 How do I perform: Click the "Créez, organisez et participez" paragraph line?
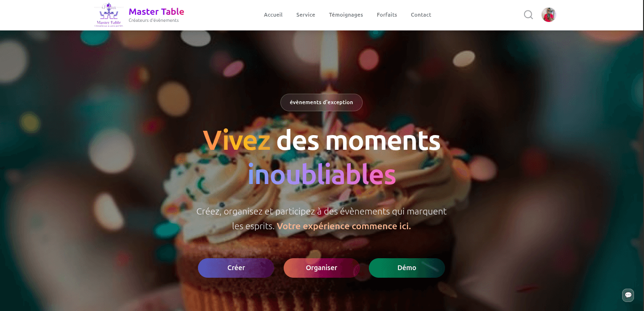321,211
